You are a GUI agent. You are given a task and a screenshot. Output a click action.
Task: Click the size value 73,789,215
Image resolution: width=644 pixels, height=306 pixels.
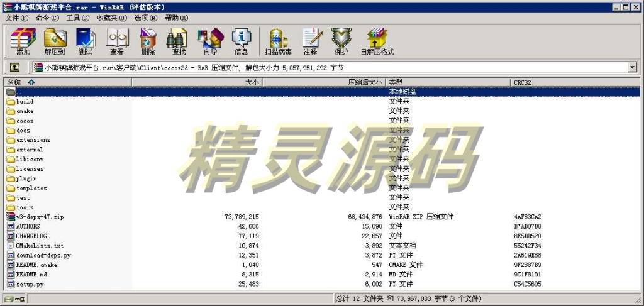tap(242, 217)
